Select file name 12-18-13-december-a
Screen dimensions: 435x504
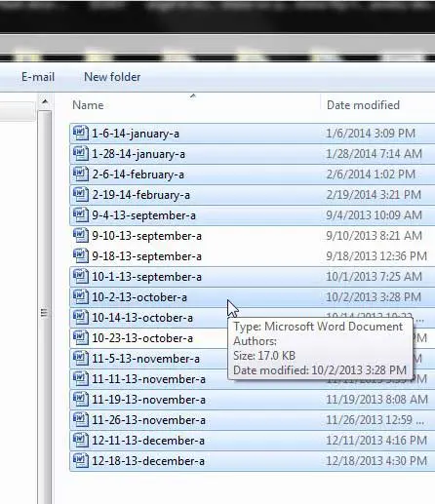click(x=148, y=461)
